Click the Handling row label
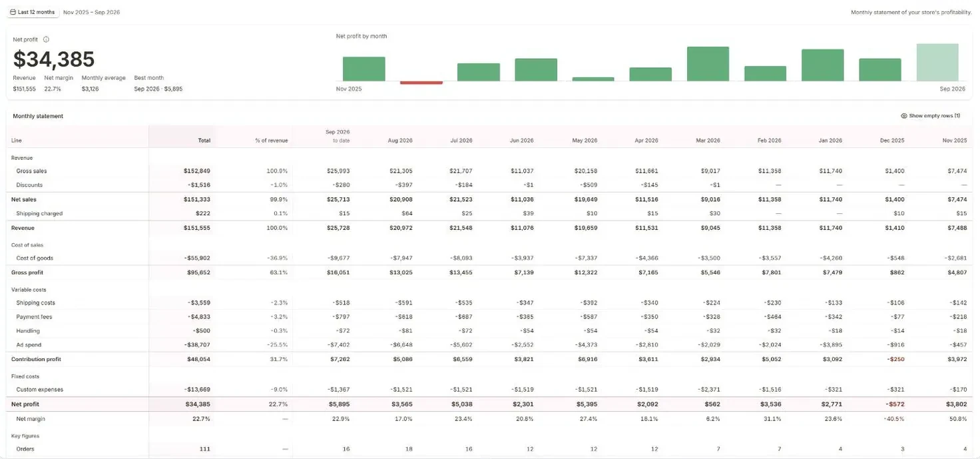The height and width of the screenshot is (459, 980). pyautogui.click(x=28, y=331)
